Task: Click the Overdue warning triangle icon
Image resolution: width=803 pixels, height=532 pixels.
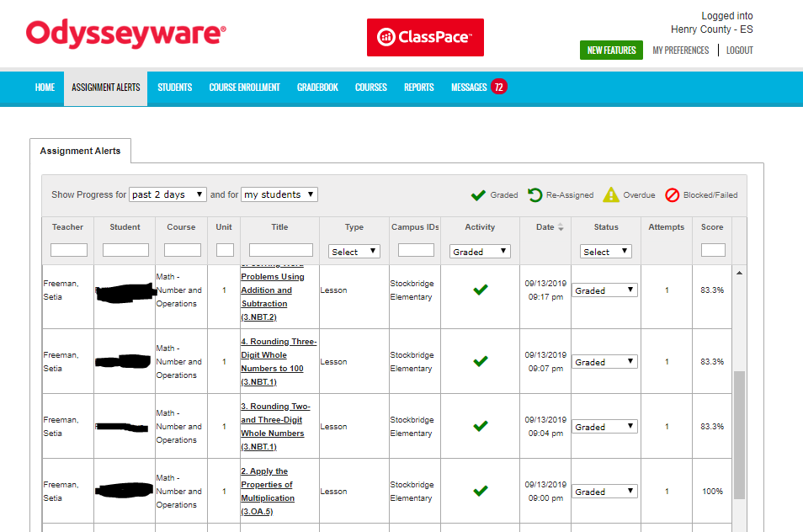Action: coord(611,194)
